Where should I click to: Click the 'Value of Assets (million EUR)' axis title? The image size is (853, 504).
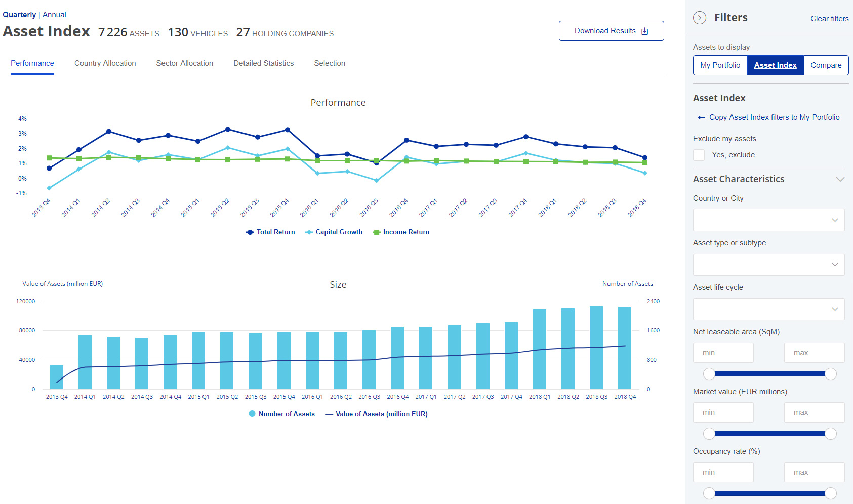click(x=63, y=284)
